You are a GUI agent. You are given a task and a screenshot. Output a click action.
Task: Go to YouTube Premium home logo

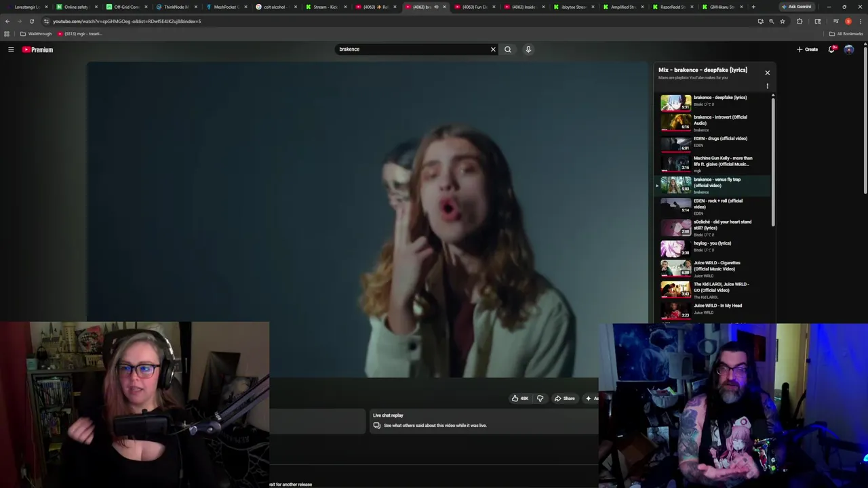[37, 49]
